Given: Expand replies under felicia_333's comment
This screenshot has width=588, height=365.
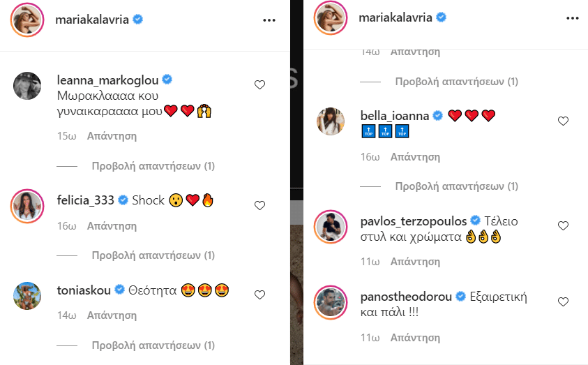Looking at the screenshot, I should [153, 255].
